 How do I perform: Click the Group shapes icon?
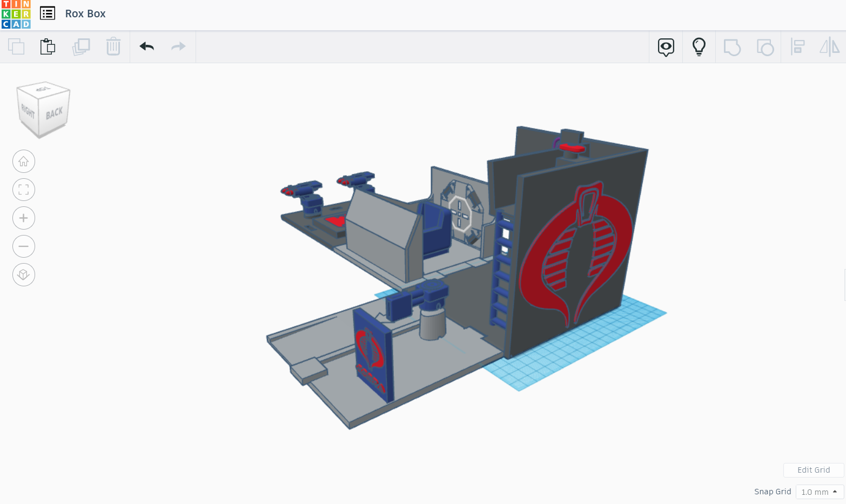pyautogui.click(x=732, y=47)
